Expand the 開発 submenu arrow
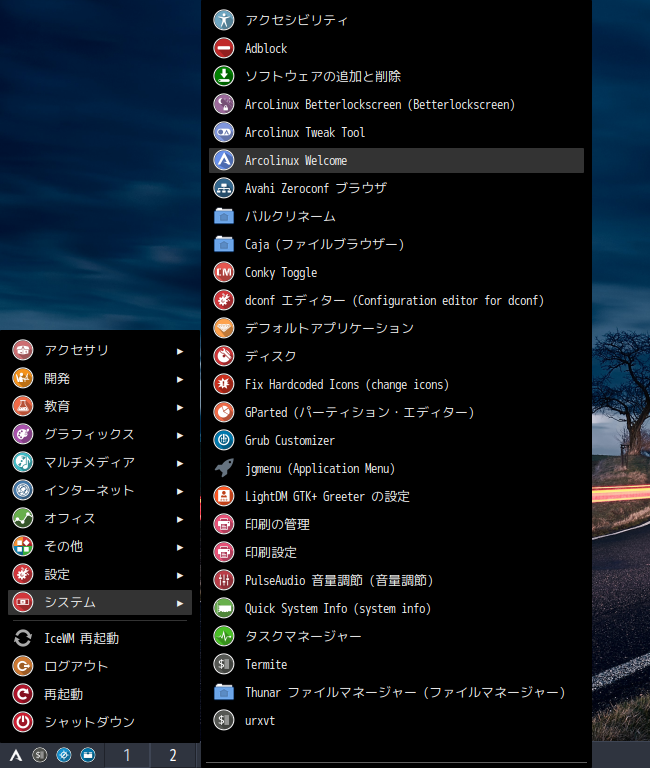Image resolution: width=650 pixels, height=768 pixels. tap(180, 379)
